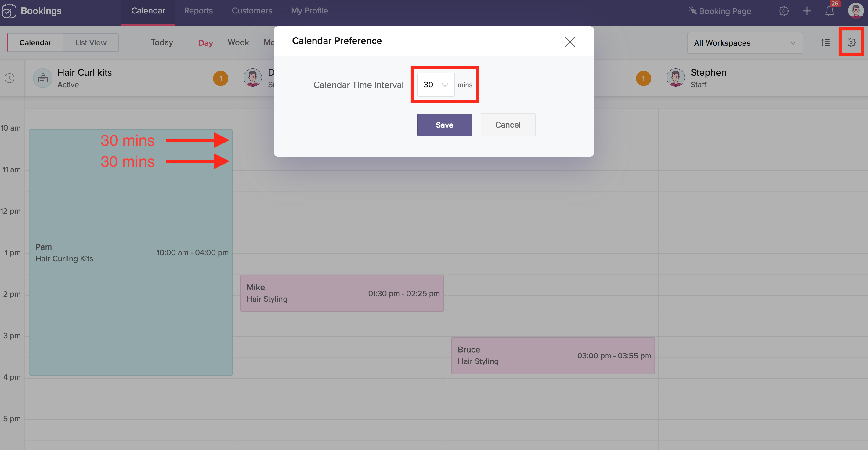Close the Calendar Preference dialog
The width and height of the screenshot is (868, 450).
coord(570,42)
